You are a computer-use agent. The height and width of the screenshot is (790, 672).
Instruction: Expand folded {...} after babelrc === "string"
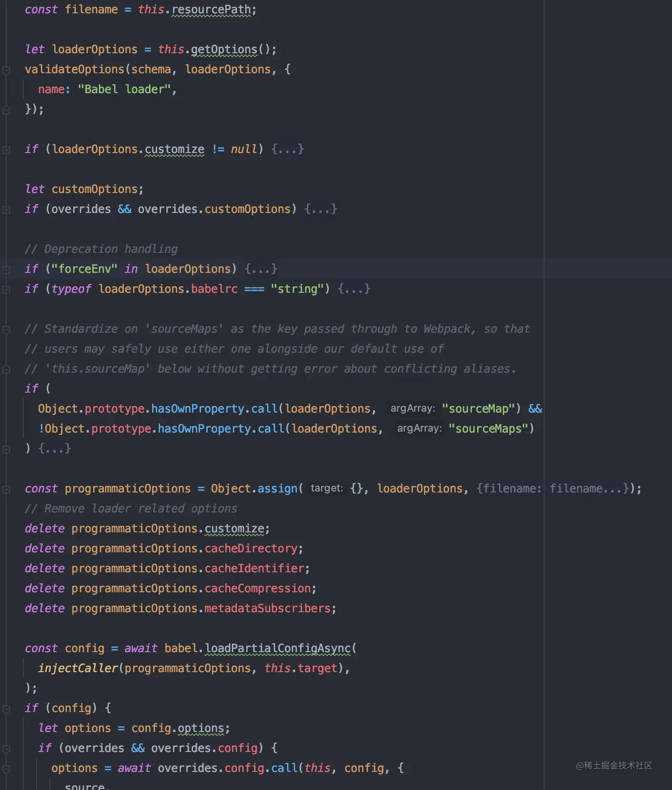pyautogui.click(x=354, y=289)
